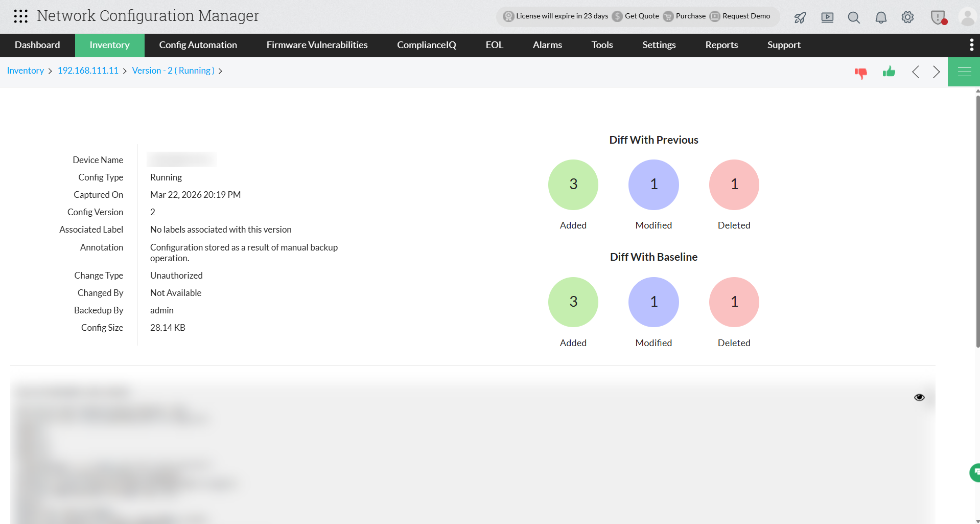Open the Config Automation tab
Image resolution: width=980 pixels, height=524 pixels.
tap(198, 45)
